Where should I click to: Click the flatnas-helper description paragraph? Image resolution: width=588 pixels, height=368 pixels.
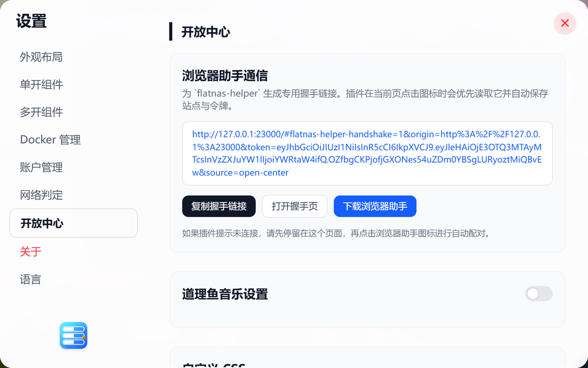pyautogui.click(x=365, y=99)
